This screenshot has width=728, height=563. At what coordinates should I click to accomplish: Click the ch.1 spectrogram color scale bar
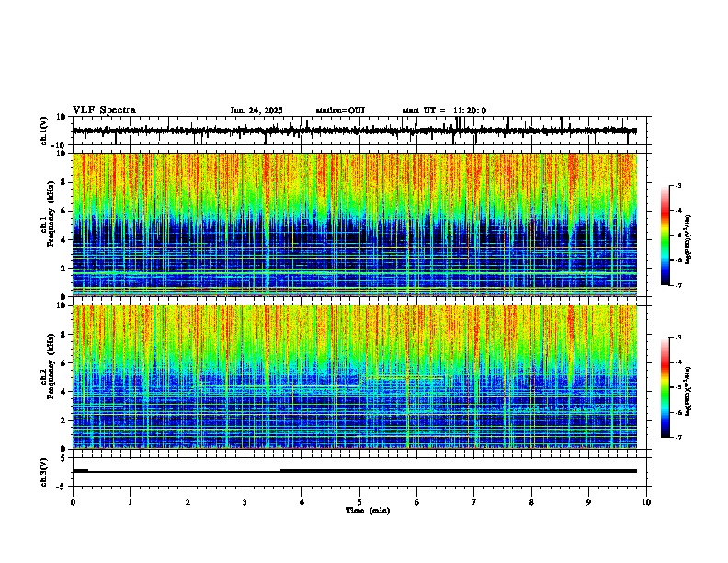(665, 236)
